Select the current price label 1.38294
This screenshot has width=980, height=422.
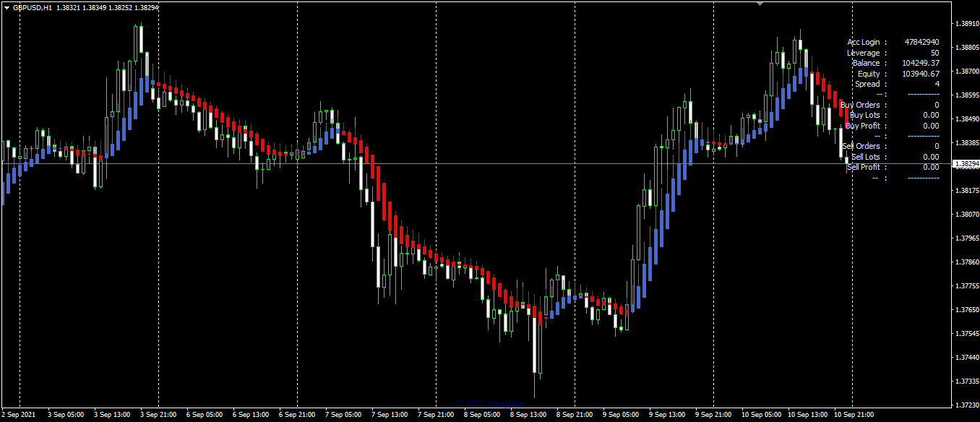(966, 165)
